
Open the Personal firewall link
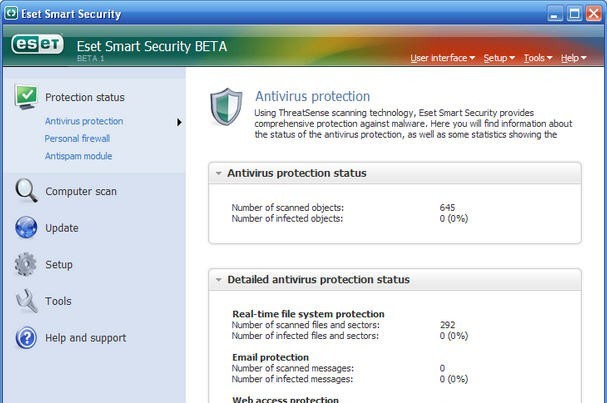[x=77, y=139]
